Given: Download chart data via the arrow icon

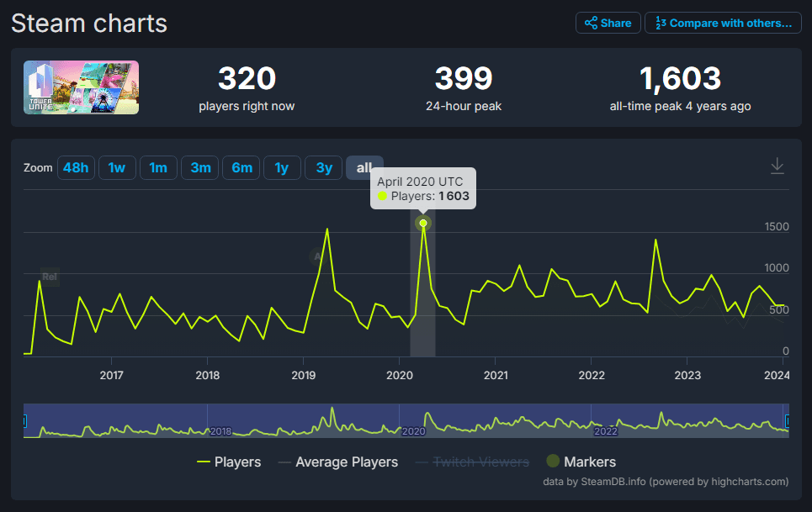Looking at the screenshot, I should 777,166.
